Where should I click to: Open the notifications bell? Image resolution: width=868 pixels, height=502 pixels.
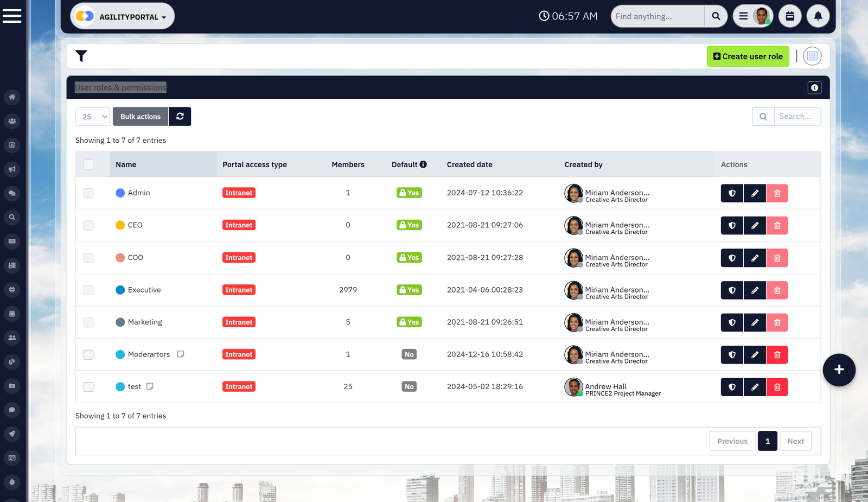pyautogui.click(x=818, y=16)
